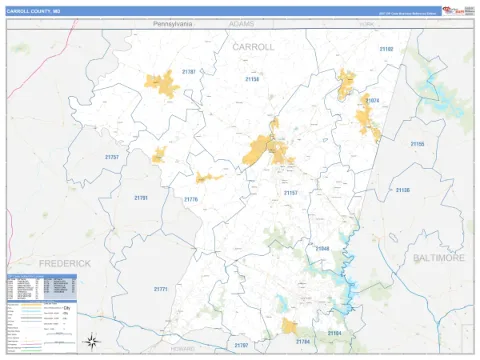Click the "BALTIMORE" county name

tap(439, 258)
